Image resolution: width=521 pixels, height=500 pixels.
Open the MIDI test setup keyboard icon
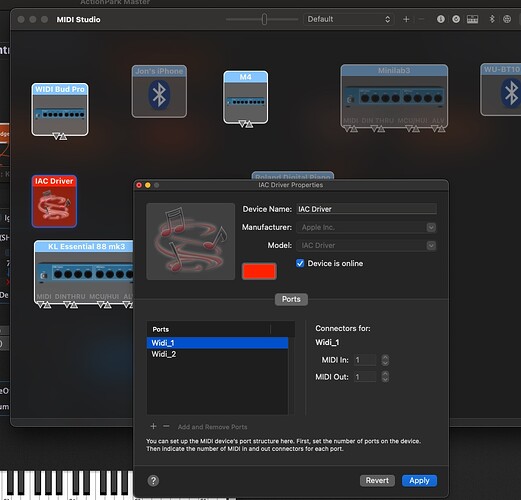coord(472,19)
